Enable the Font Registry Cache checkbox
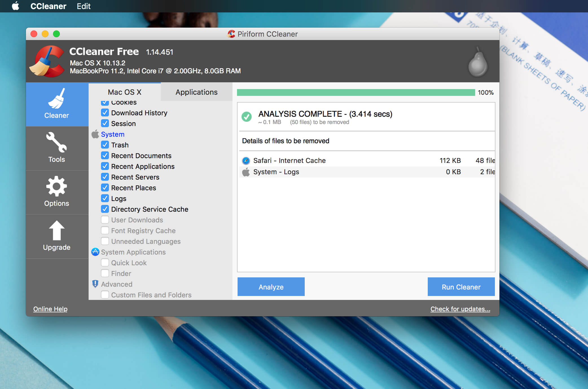The image size is (588, 389). click(x=105, y=230)
